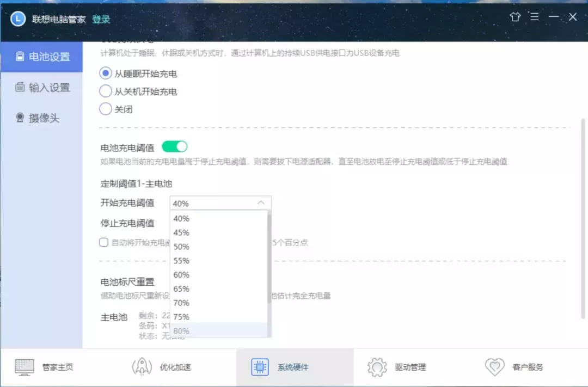Image resolution: width=588 pixels, height=387 pixels.
Task: Choose 65% from the threshold list
Action: 219,288
